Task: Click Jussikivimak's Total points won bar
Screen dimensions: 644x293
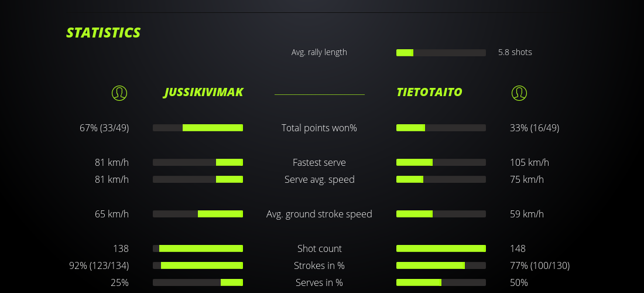Action: click(198, 128)
